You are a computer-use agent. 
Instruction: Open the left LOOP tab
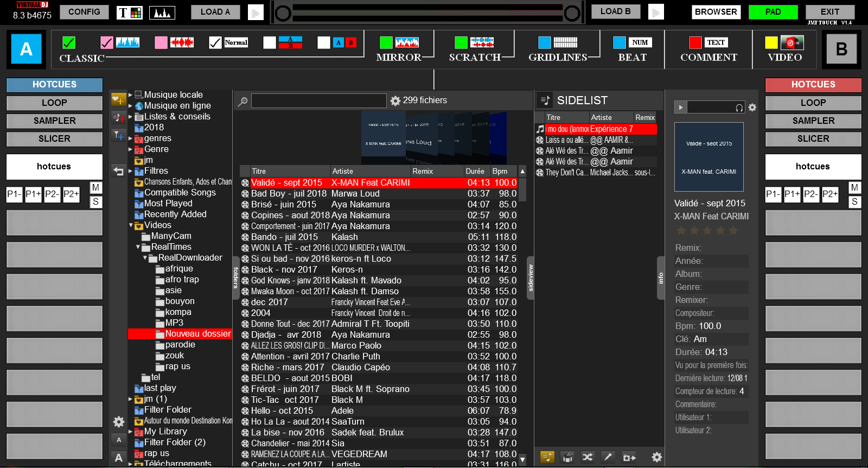click(54, 103)
